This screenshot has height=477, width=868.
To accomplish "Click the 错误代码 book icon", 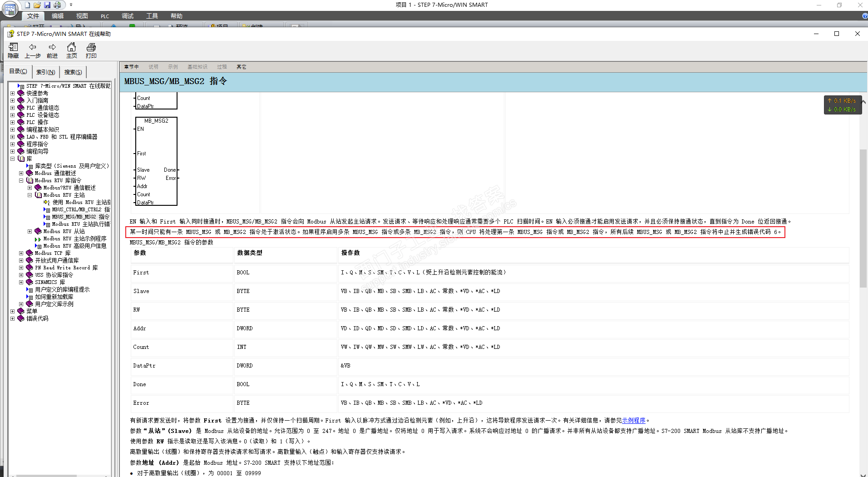I will point(21,318).
